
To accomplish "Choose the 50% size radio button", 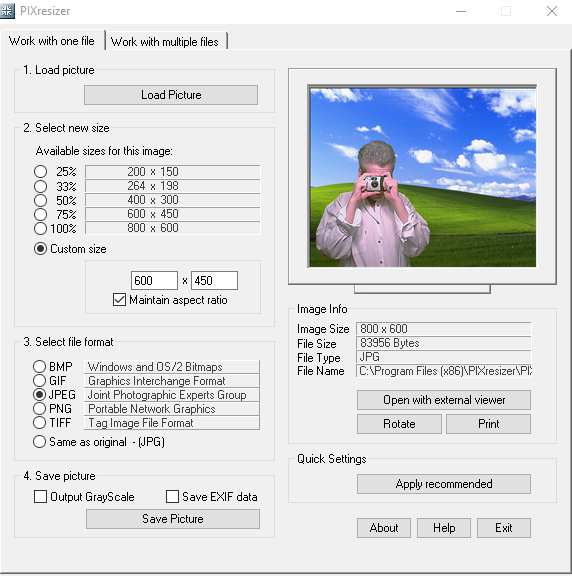I will point(40,200).
